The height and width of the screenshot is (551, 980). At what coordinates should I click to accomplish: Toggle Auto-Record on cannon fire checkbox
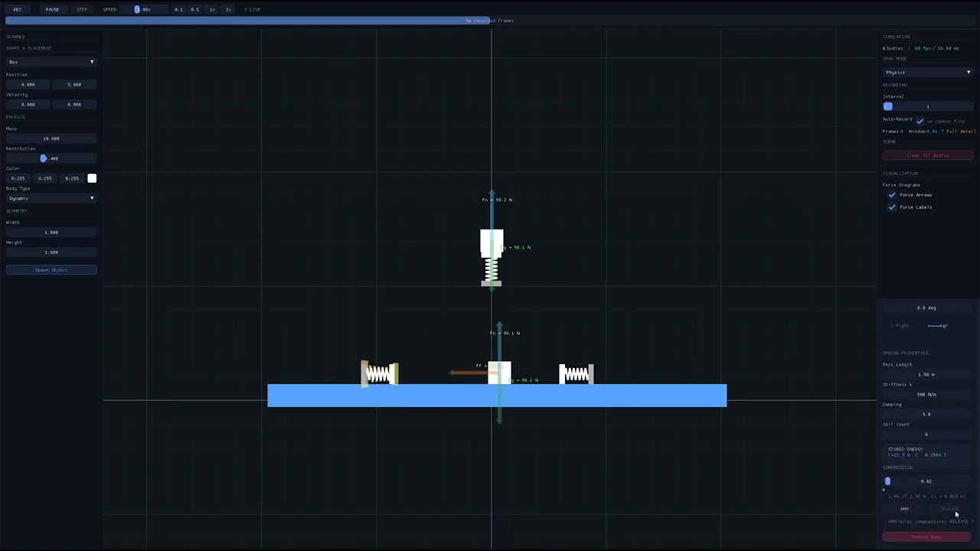(x=920, y=121)
